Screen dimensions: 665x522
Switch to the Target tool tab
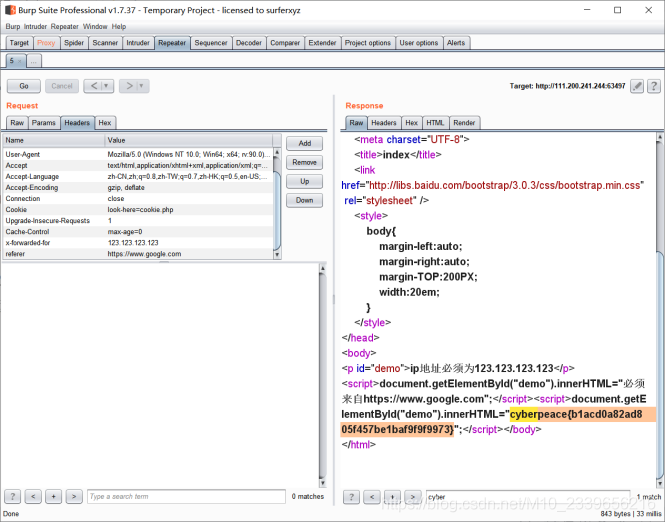pyautogui.click(x=19, y=43)
